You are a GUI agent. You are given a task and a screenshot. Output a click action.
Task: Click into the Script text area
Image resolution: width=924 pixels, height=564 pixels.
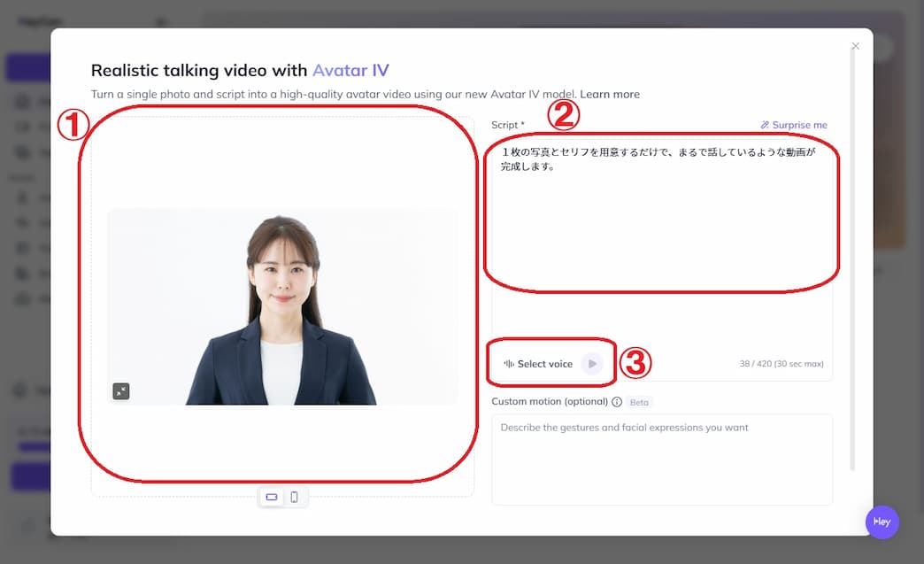click(x=661, y=230)
